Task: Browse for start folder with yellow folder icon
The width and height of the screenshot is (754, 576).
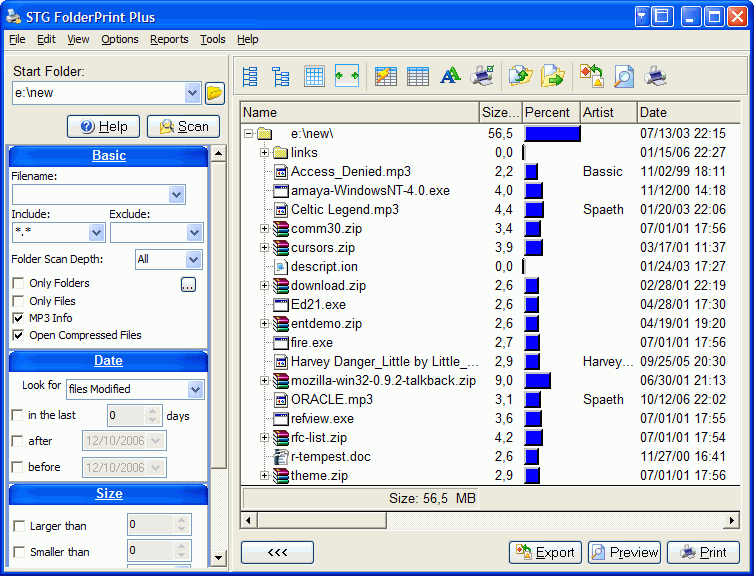Action: click(x=215, y=93)
